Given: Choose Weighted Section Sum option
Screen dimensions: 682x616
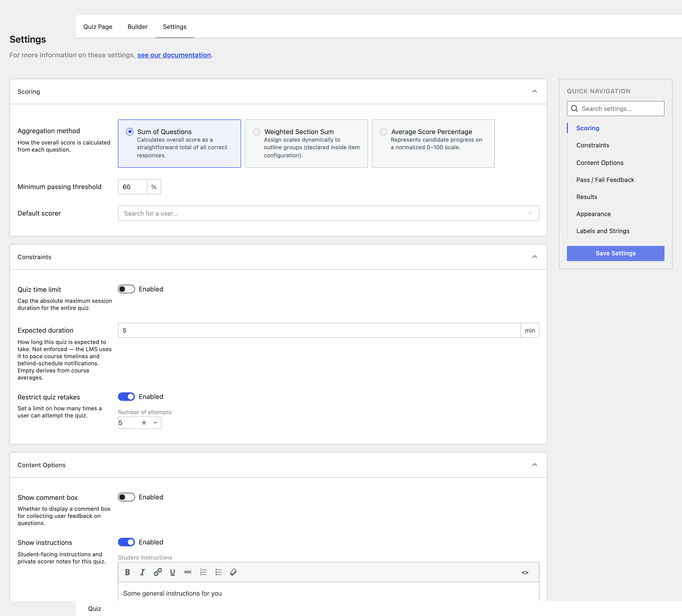Looking at the screenshot, I should point(306,144).
